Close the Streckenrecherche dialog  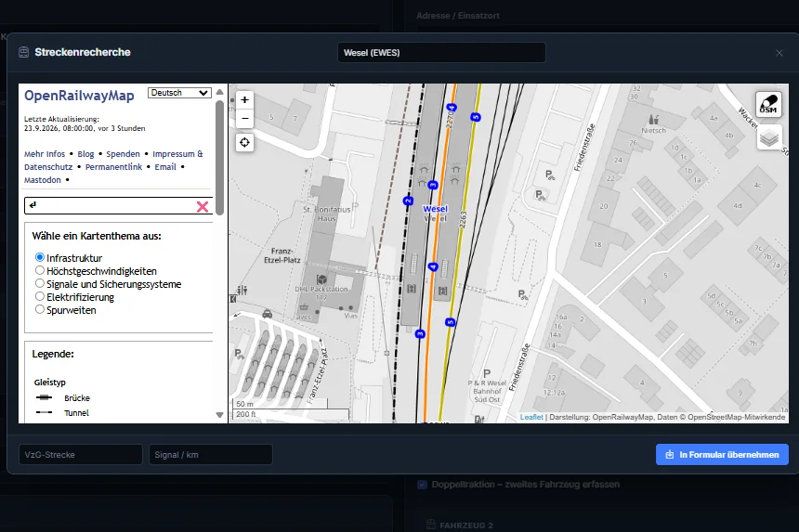[x=779, y=53]
